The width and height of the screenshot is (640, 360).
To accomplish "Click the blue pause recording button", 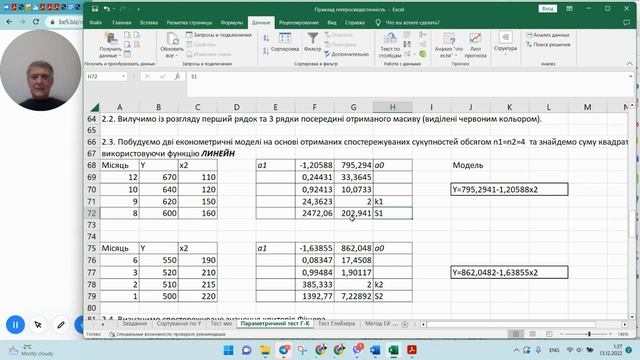I will point(16,325).
